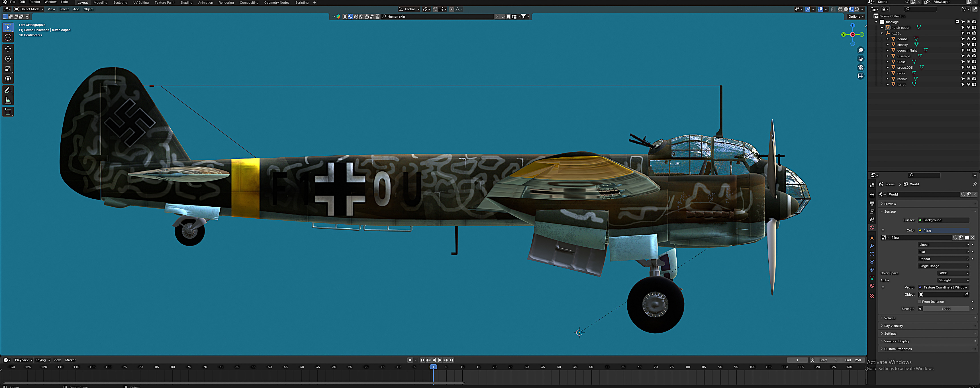The height and width of the screenshot is (388, 980).
Task: Activate the Cursor tool in toolbar
Action: 8,37
